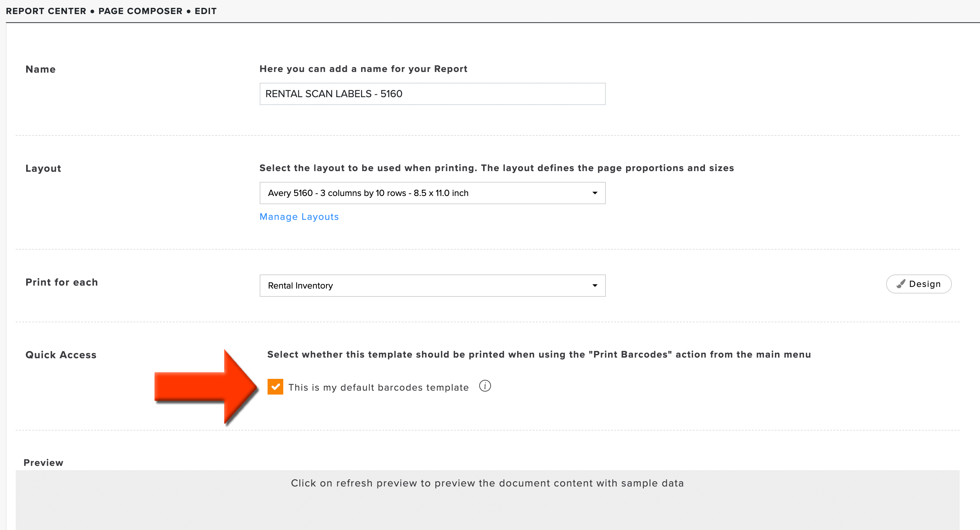The image size is (980, 530).
Task: Click the 'This is my default barcodes template' label
Action: [x=378, y=387]
